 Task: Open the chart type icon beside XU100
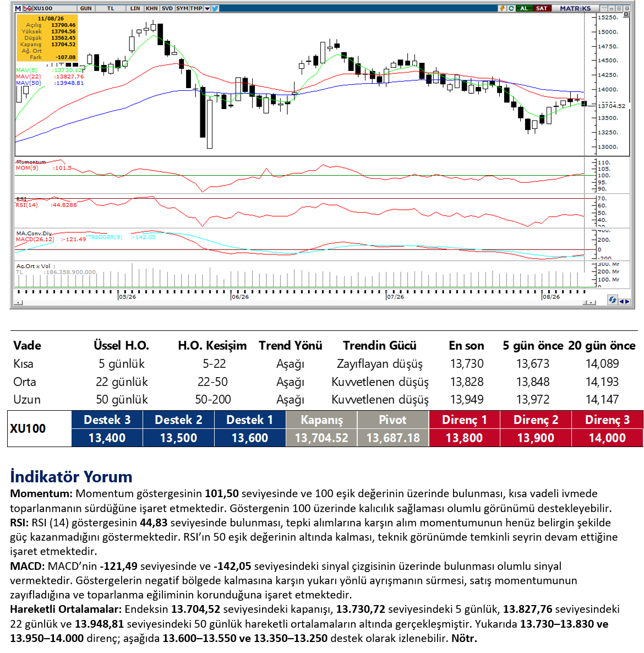28,8
